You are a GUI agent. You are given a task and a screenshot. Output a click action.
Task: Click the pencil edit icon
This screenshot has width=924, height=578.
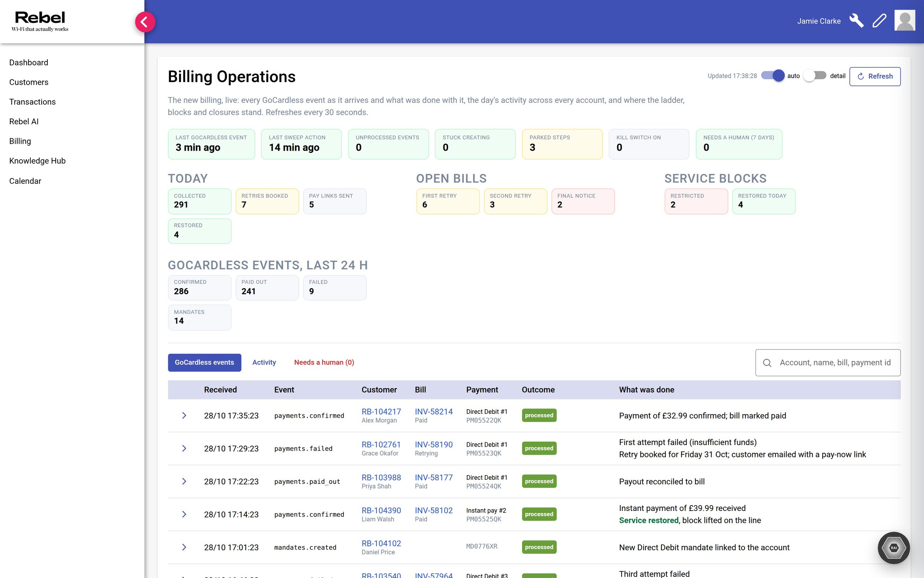pyautogui.click(x=879, y=21)
